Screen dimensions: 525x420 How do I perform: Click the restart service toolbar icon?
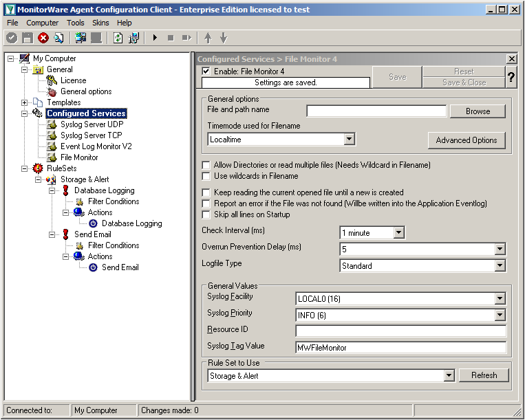(186, 38)
